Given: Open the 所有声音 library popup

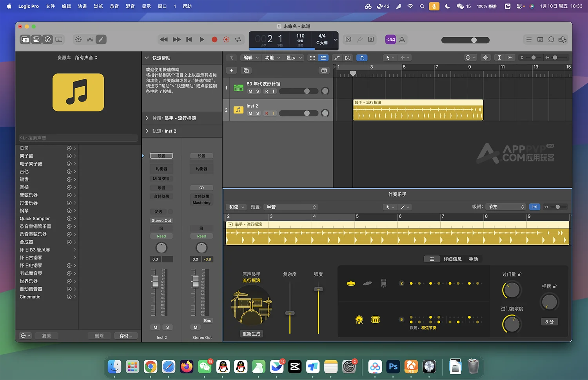Looking at the screenshot, I should [x=86, y=58].
